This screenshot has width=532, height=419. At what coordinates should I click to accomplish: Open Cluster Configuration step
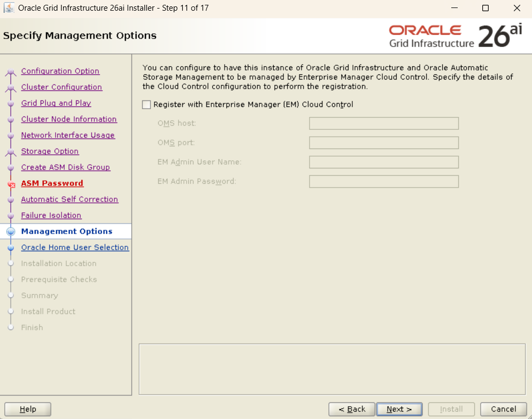[61, 87]
